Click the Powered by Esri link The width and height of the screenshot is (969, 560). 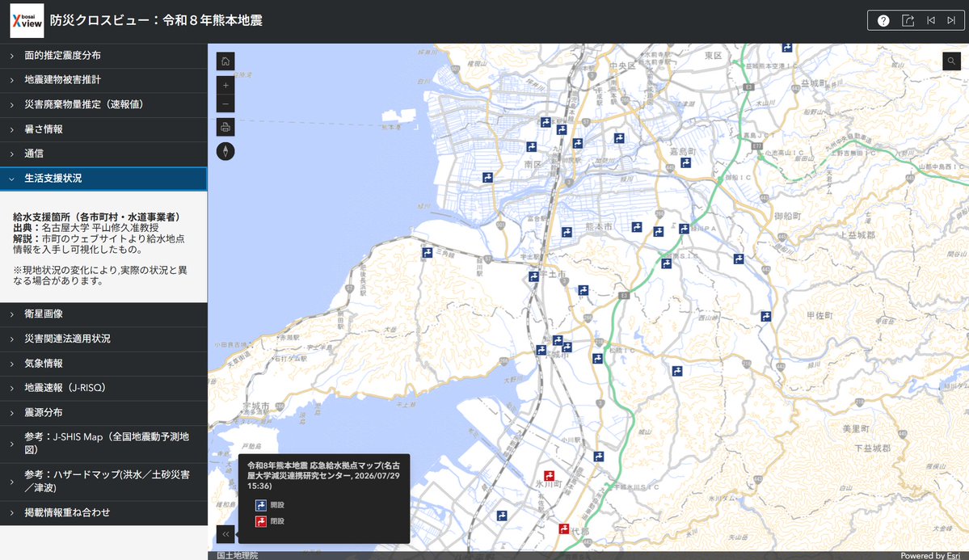[x=930, y=556]
